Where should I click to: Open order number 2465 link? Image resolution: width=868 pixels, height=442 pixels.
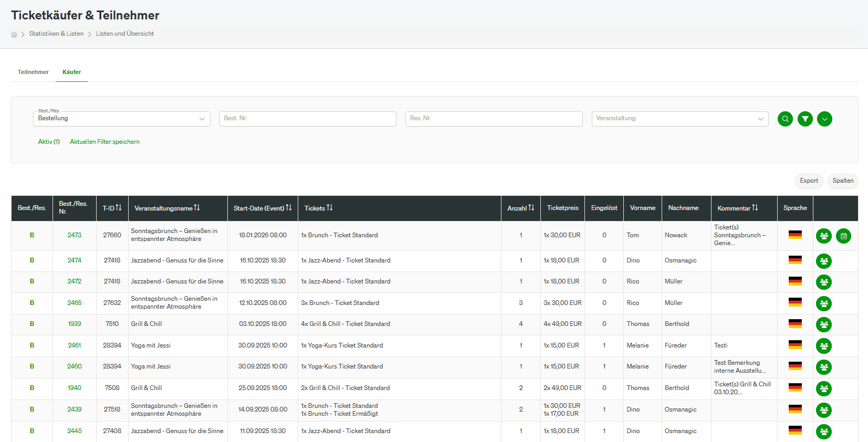pos(75,303)
